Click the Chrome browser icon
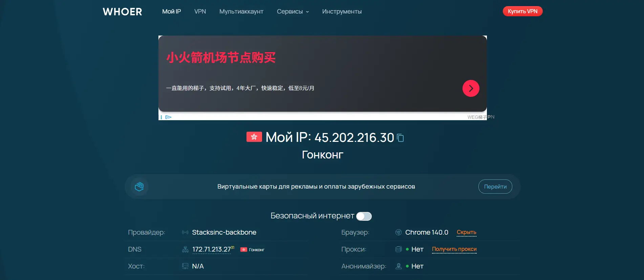Viewport: 644px width, 280px height. [x=399, y=232]
